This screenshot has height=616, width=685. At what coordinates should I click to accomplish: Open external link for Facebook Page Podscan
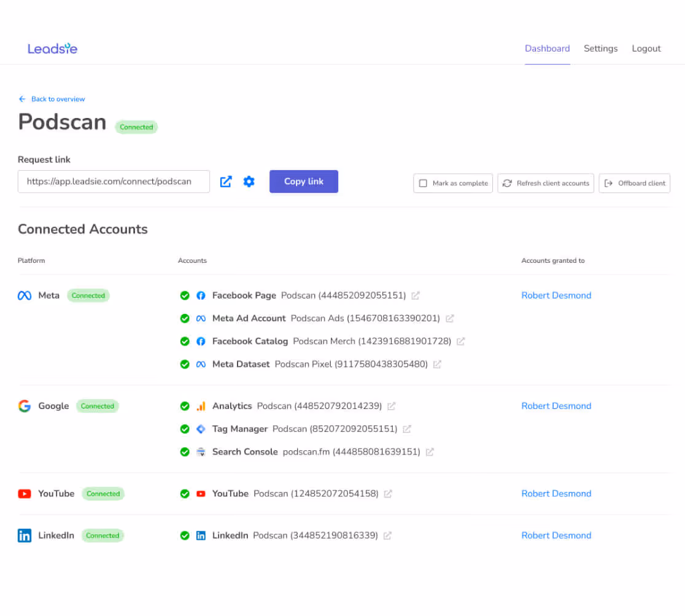tap(415, 295)
